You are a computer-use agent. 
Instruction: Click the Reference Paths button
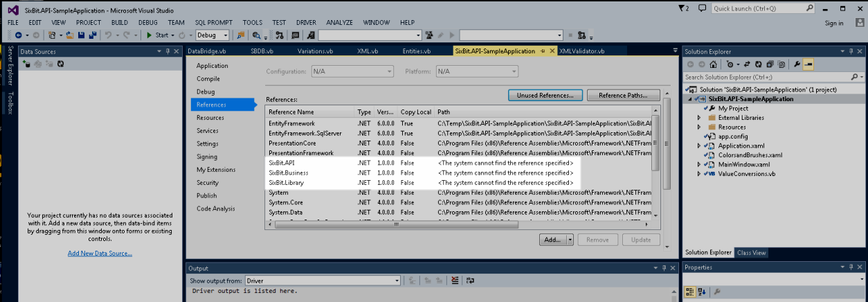624,95
